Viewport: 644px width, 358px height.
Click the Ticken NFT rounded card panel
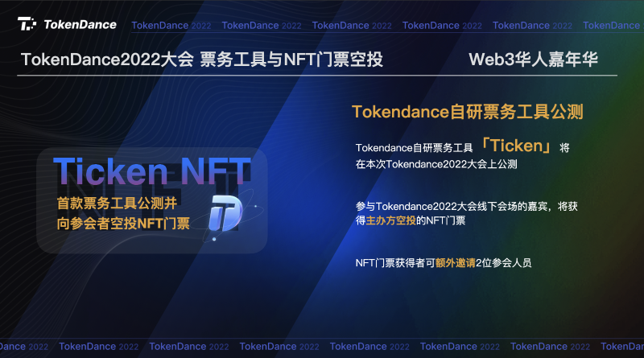tap(152, 200)
